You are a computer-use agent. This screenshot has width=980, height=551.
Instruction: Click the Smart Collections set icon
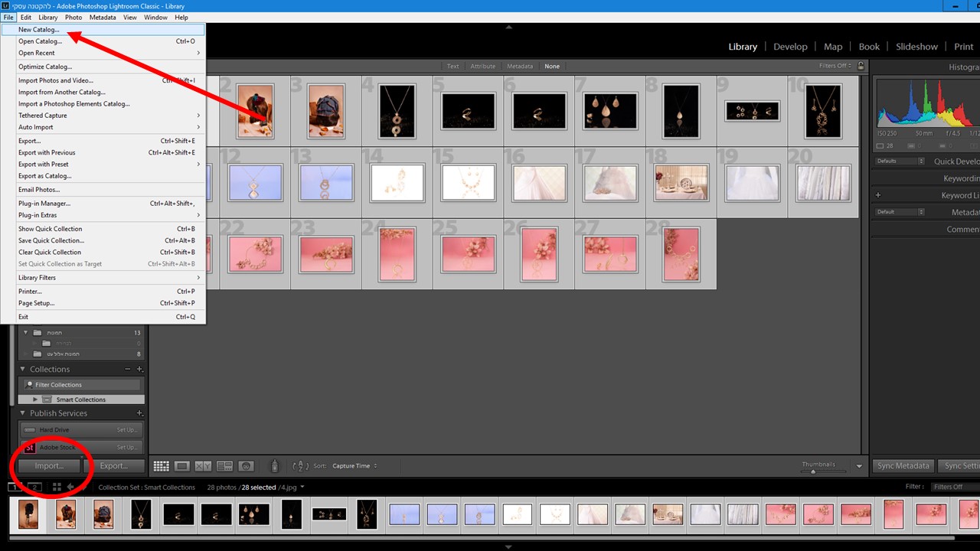pos(47,399)
